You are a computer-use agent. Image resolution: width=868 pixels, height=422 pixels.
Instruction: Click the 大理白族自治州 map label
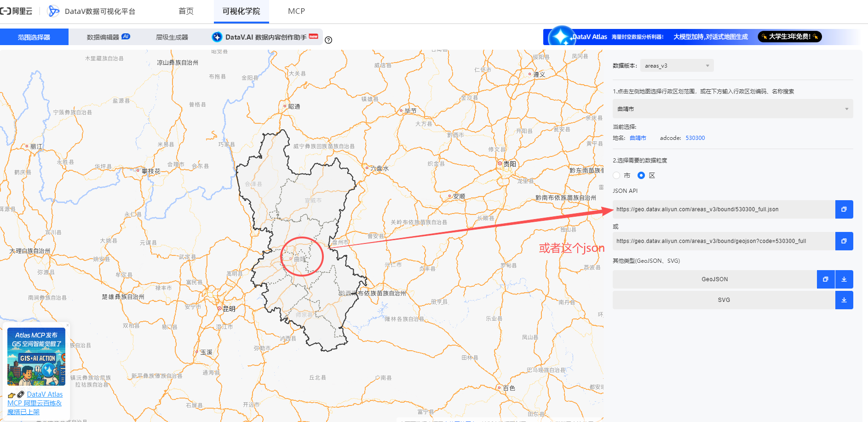(x=30, y=251)
